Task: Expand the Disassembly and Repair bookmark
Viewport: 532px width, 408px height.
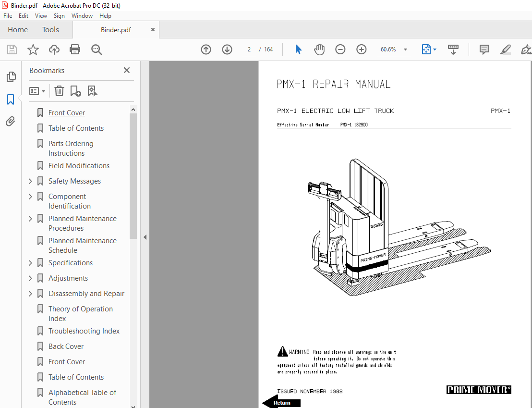Action: click(30, 294)
